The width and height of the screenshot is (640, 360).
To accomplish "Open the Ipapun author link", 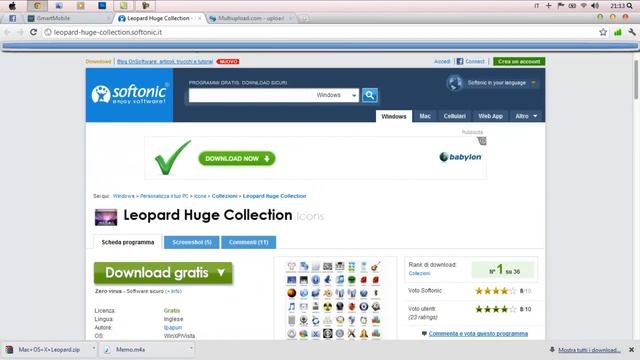I will [173, 327].
